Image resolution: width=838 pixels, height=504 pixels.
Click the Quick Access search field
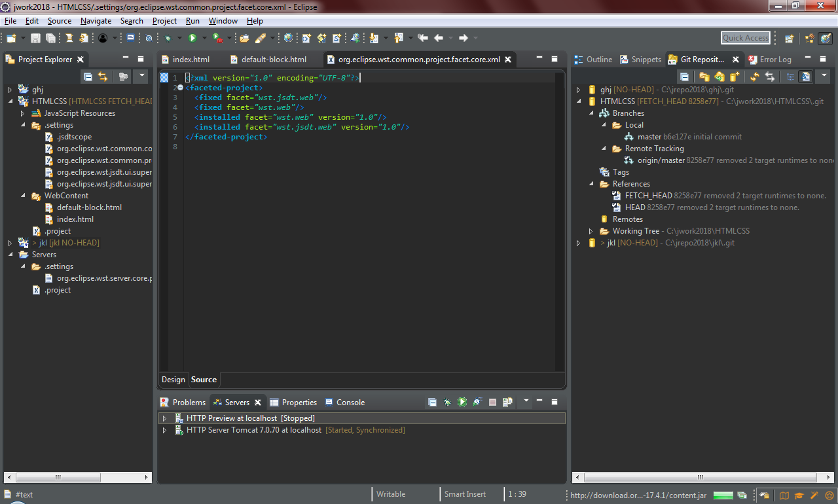click(746, 38)
